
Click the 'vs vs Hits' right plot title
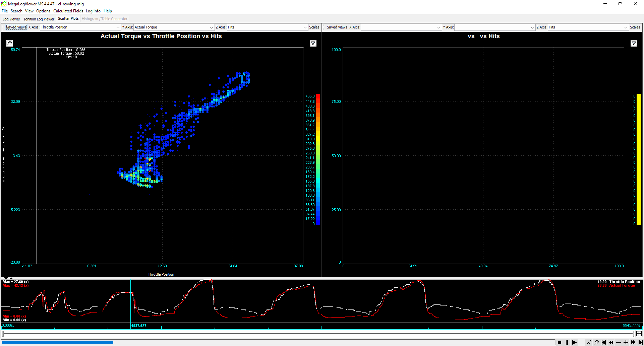point(484,36)
